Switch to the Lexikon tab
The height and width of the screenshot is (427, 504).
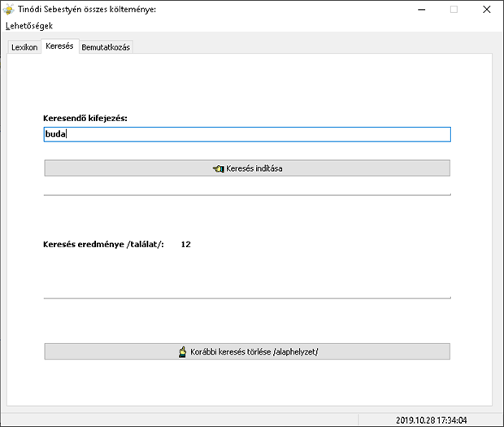(x=24, y=47)
